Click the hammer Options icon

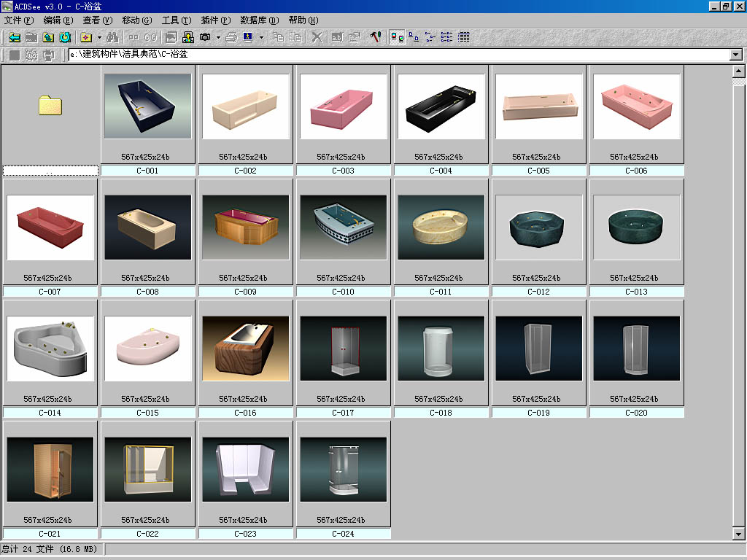point(375,36)
